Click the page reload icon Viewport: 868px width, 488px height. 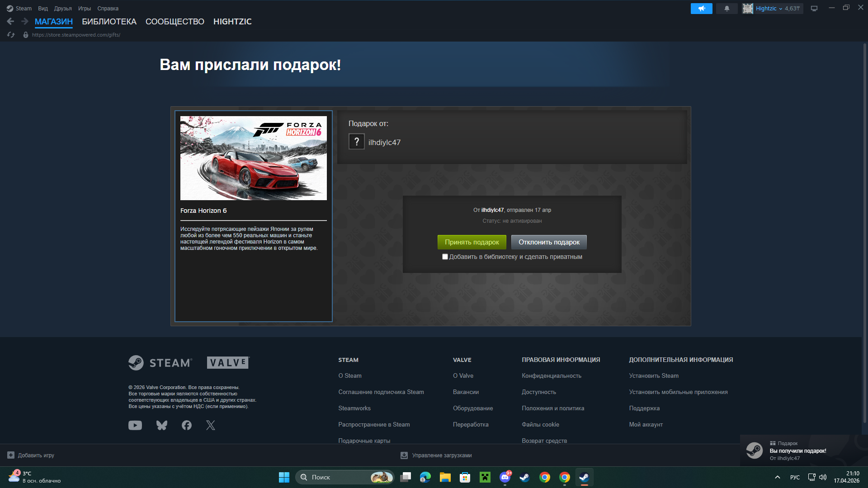pos(11,35)
